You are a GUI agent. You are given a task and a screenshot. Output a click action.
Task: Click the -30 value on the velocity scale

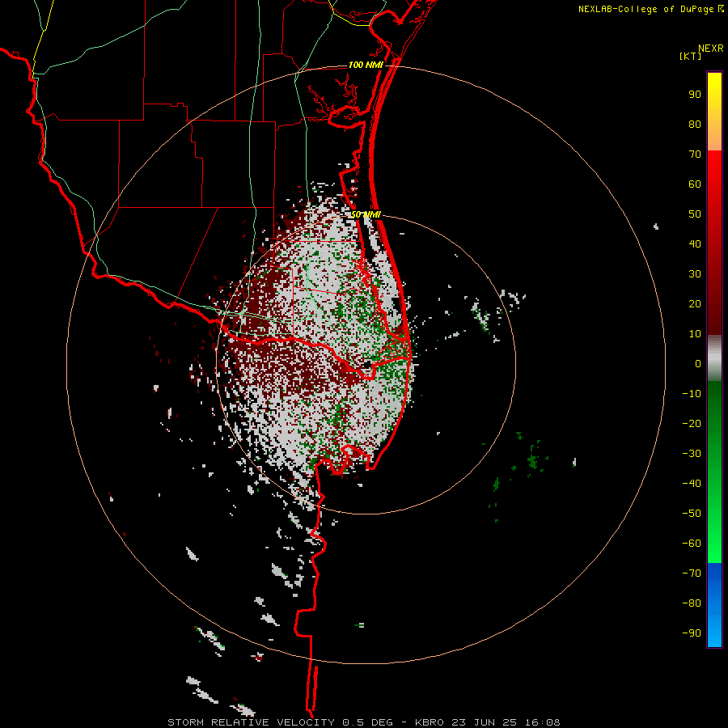[692, 454]
